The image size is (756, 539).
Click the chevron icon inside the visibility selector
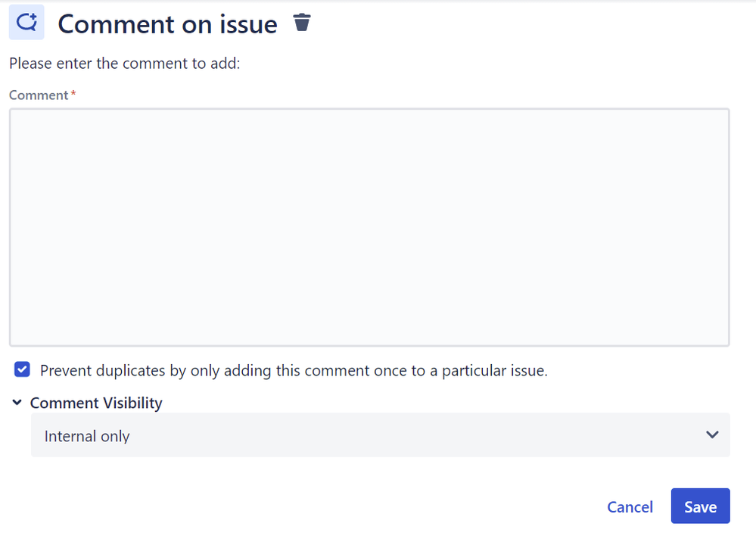pos(711,435)
